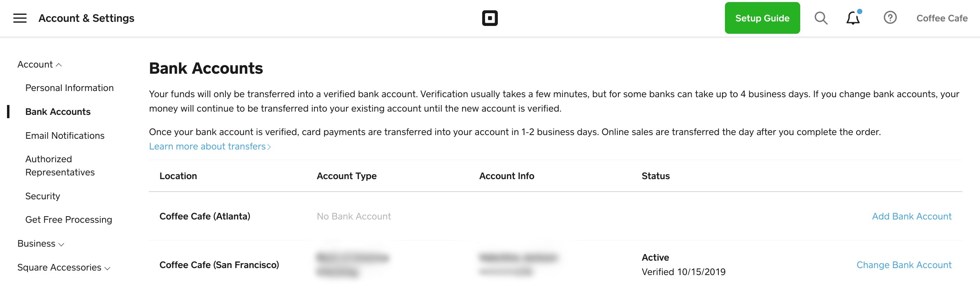Click Add Bank Account for Atlanta
The image size is (980, 287).
point(912,217)
